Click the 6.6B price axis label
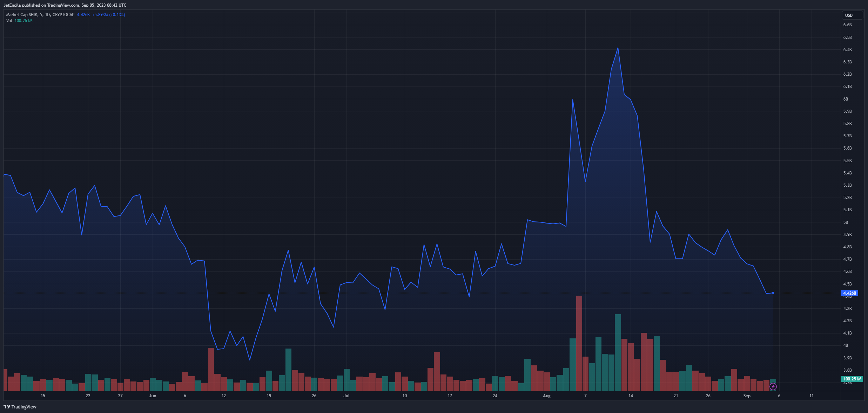This screenshot has width=868, height=413. tap(847, 25)
